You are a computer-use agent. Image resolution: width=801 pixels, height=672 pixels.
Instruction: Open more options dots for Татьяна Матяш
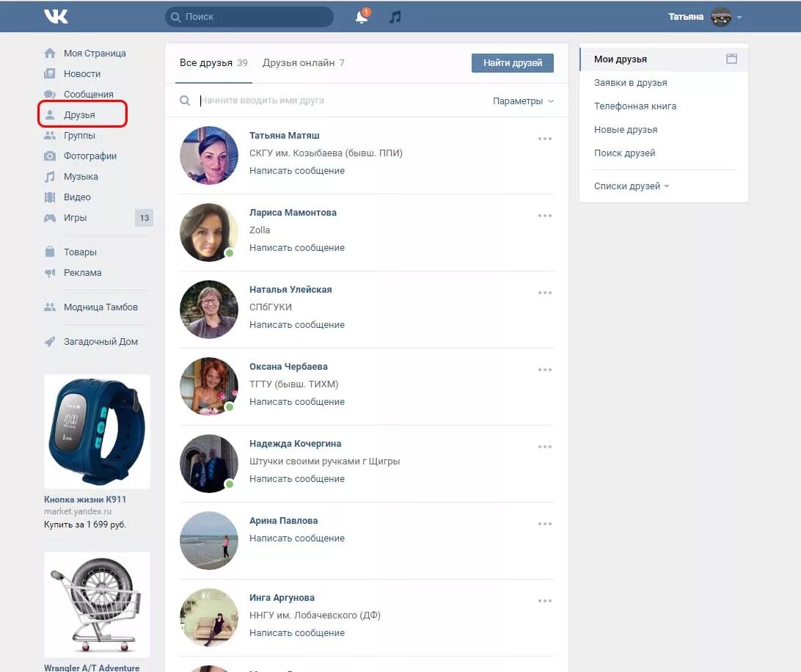545,139
